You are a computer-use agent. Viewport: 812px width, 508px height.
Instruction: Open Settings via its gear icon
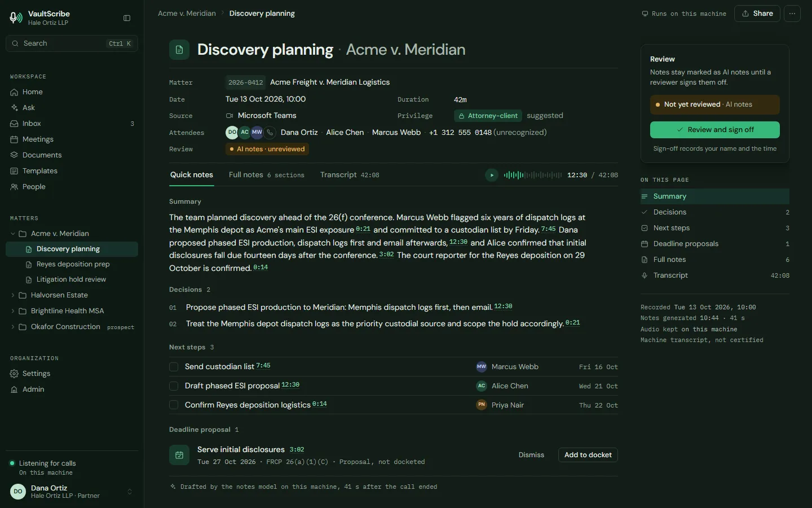(14, 374)
